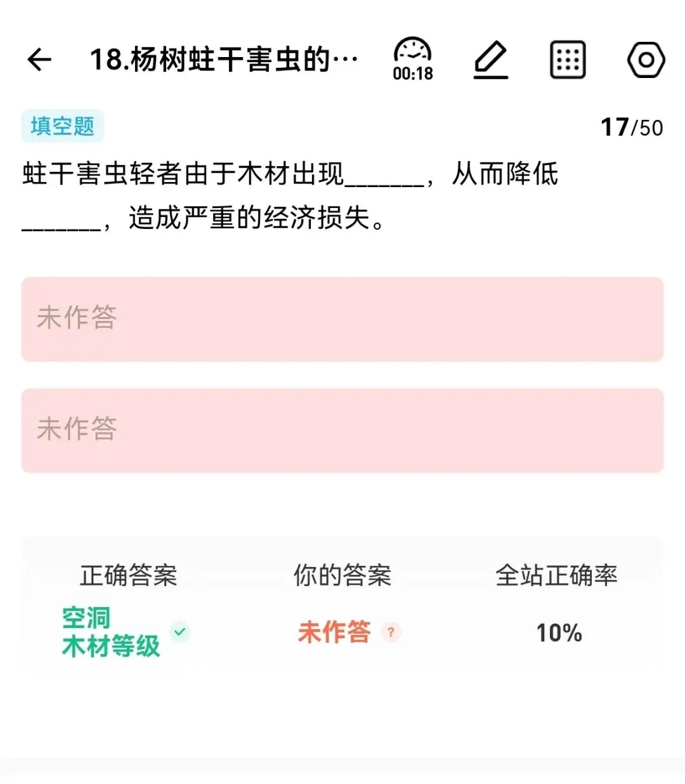
Task: Open the hexagon settings icon
Action: [x=646, y=60]
